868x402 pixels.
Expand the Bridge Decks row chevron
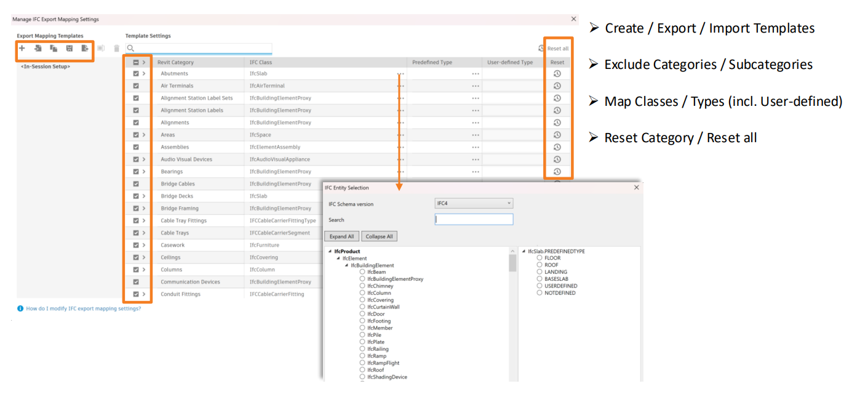click(144, 196)
